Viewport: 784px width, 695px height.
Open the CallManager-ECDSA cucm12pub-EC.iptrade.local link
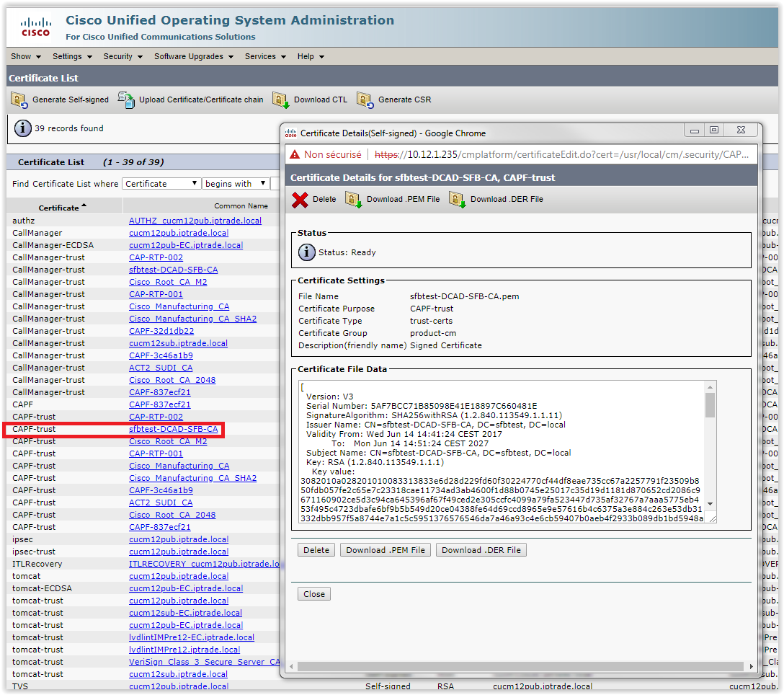pyautogui.click(x=186, y=245)
